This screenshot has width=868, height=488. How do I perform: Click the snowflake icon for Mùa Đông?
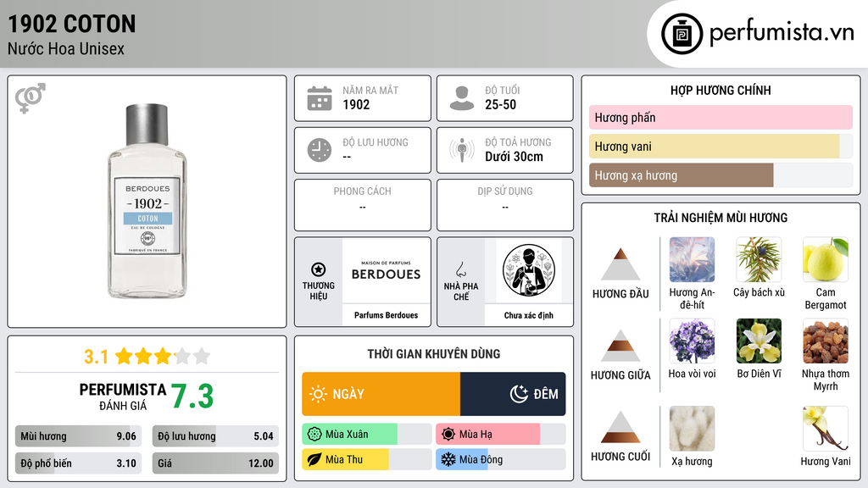point(448,459)
